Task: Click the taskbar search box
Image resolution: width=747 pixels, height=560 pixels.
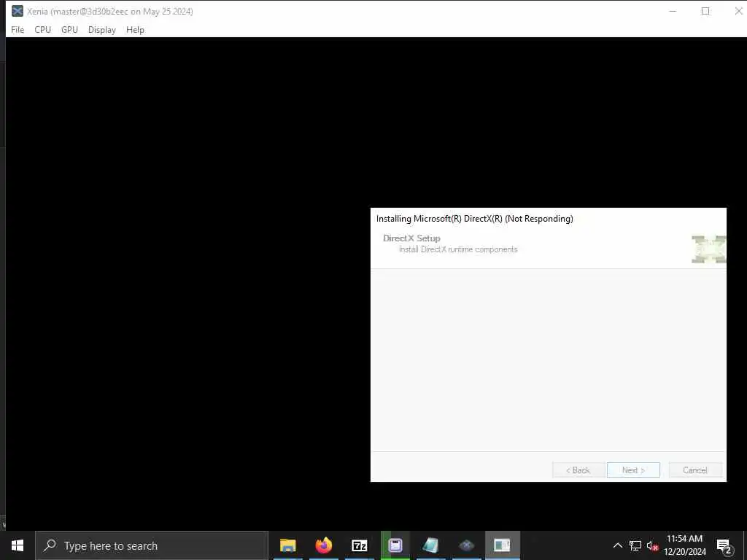Action: (152, 545)
